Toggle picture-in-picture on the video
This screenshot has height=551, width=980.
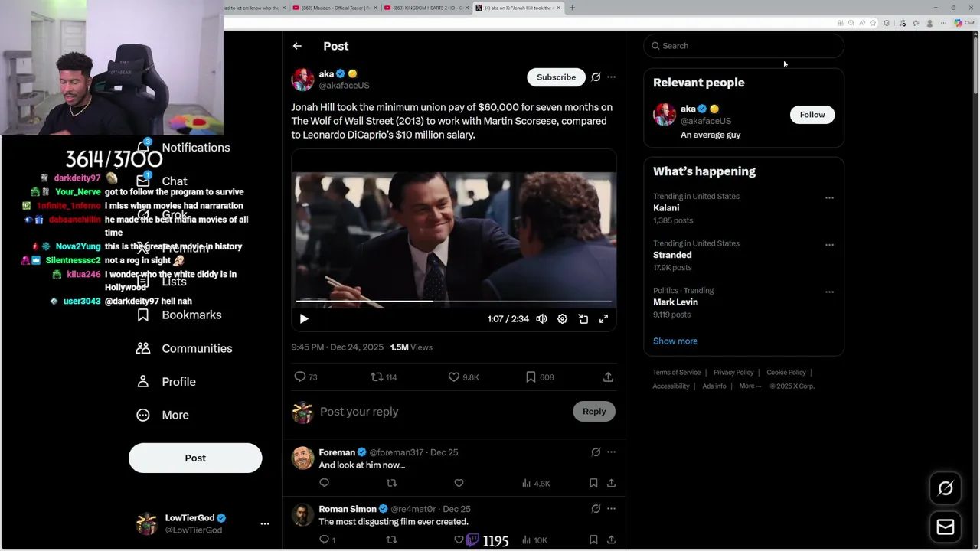pos(583,318)
